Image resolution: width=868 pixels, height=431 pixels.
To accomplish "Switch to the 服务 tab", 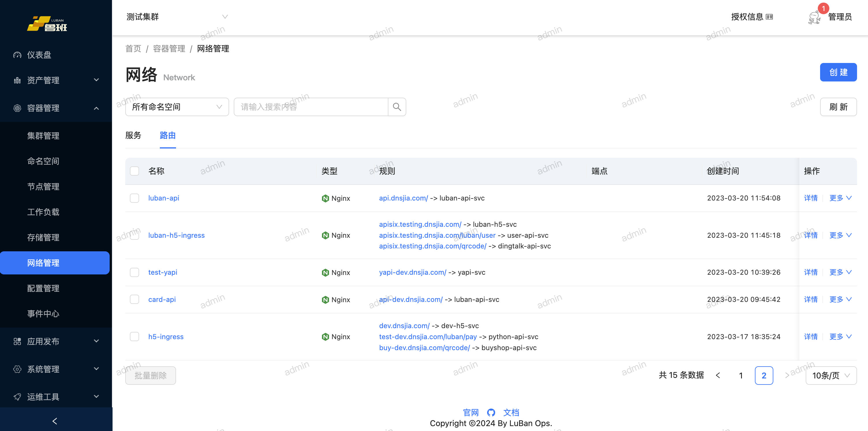I will 133,135.
